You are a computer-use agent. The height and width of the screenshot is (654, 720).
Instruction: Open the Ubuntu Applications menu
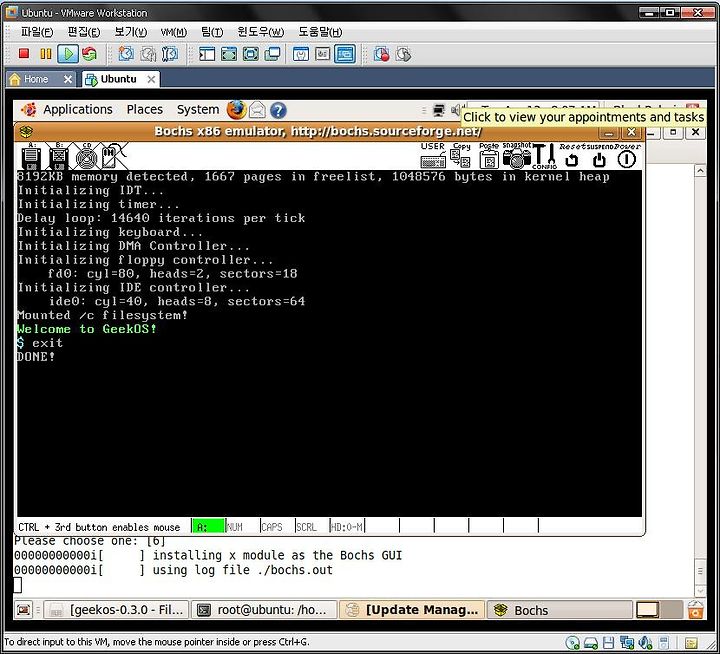(x=78, y=110)
